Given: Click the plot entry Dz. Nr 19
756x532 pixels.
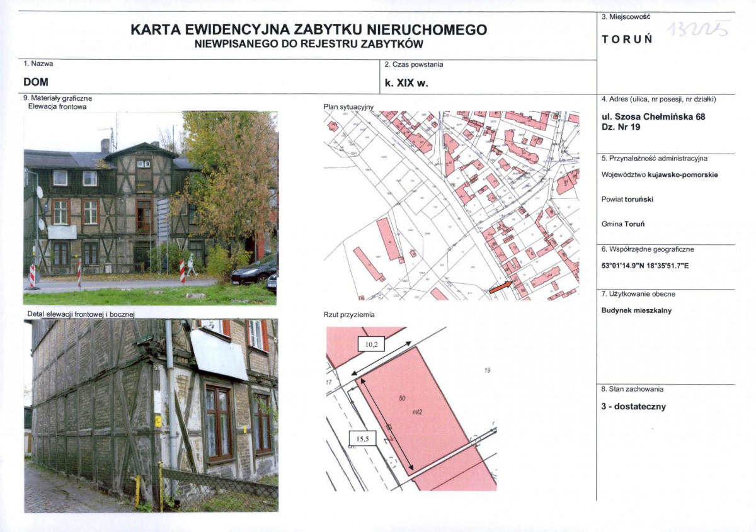Looking at the screenshot, I should tap(621, 127).
